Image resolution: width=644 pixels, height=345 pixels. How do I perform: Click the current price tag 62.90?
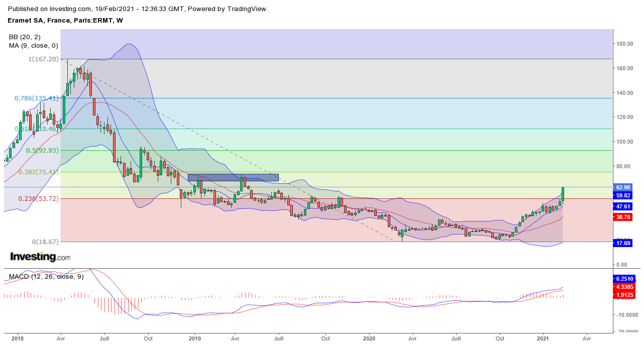click(623, 187)
